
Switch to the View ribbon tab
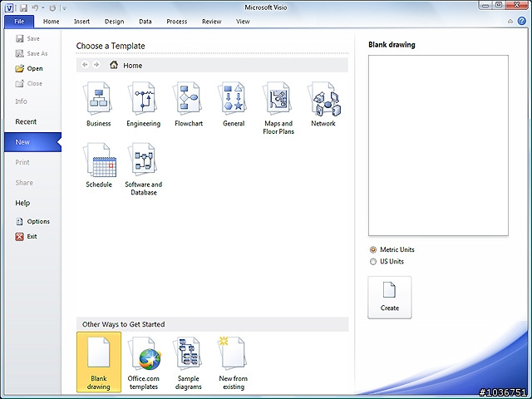point(243,22)
